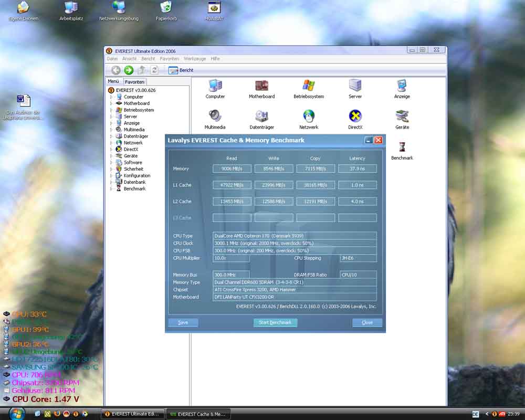Select Datenbank in the sidebar tree
The width and height of the screenshot is (525, 420).
(x=134, y=182)
